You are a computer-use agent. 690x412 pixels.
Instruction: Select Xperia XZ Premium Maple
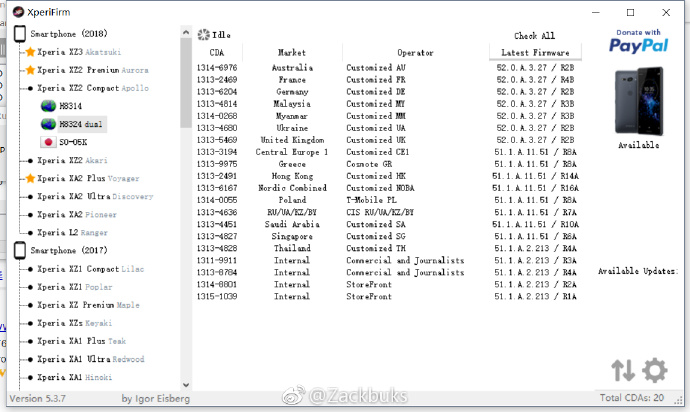coord(88,305)
